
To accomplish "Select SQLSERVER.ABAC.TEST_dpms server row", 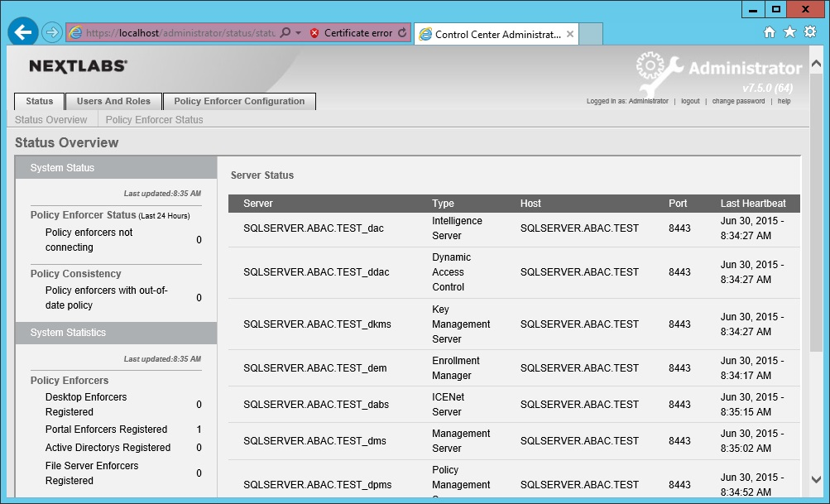I will [514, 479].
